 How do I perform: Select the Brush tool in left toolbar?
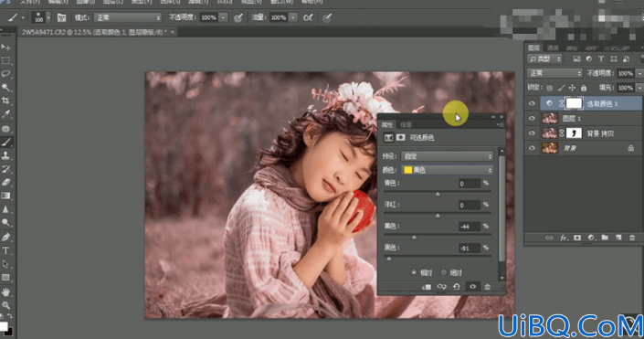[5, 143]
